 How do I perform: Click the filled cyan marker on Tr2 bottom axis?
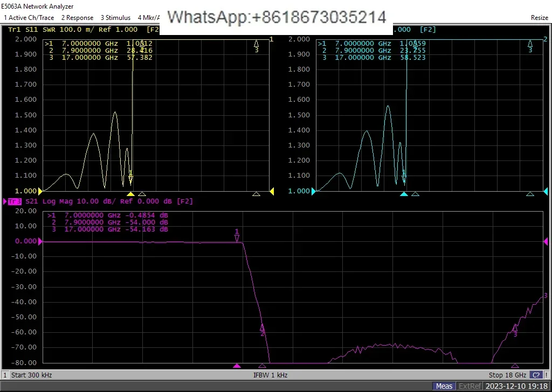tap(404, 194)
